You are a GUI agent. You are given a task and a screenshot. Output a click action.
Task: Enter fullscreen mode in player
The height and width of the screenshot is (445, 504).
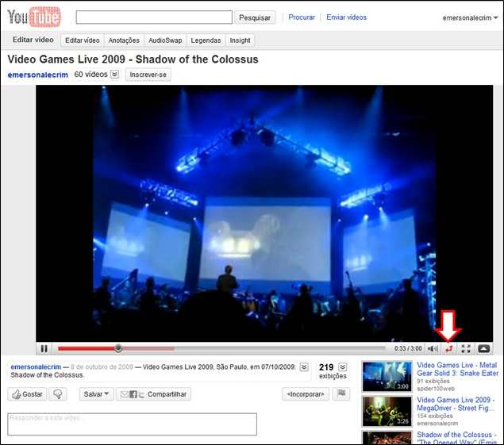click(x=466, y=348)
